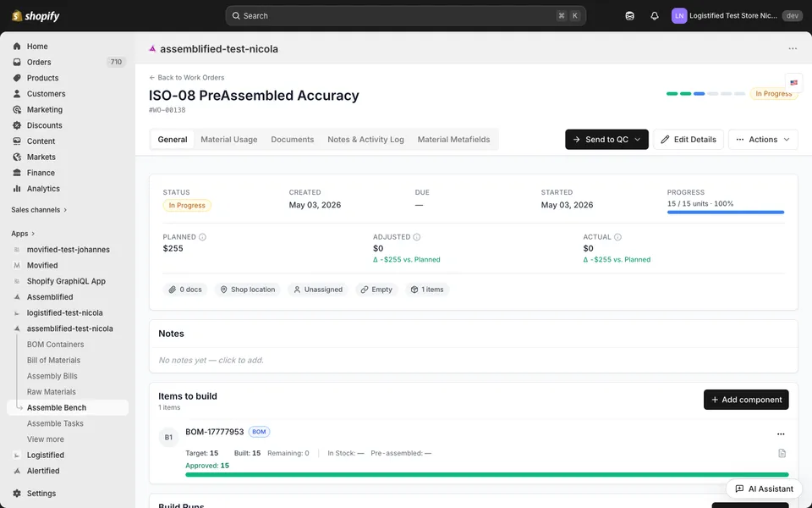The width and height of the screenshot is (812, 508).
Task: Click the blue progress bar under 15 / 15 units
Action: [x=726, y=212]
